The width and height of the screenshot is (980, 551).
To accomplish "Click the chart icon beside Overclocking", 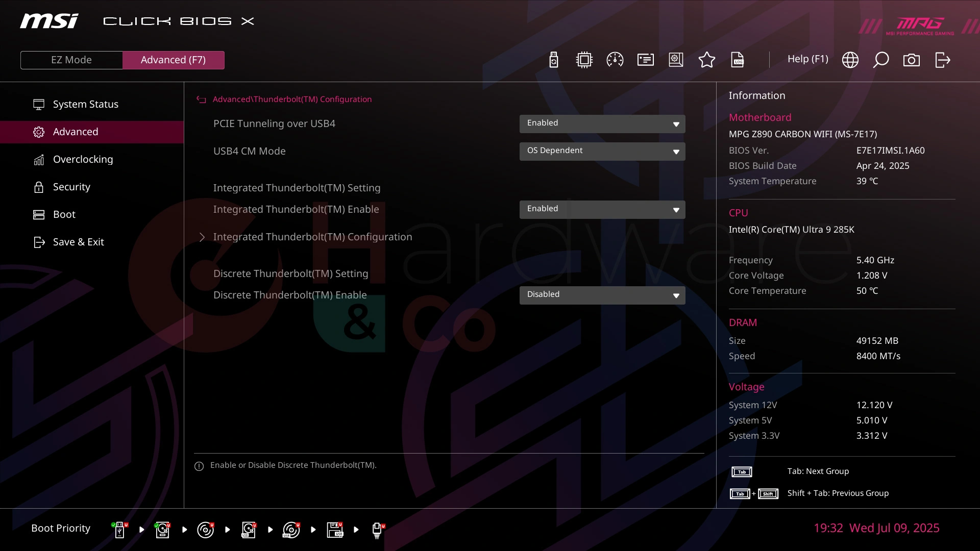I will click(x=39, y=160).
